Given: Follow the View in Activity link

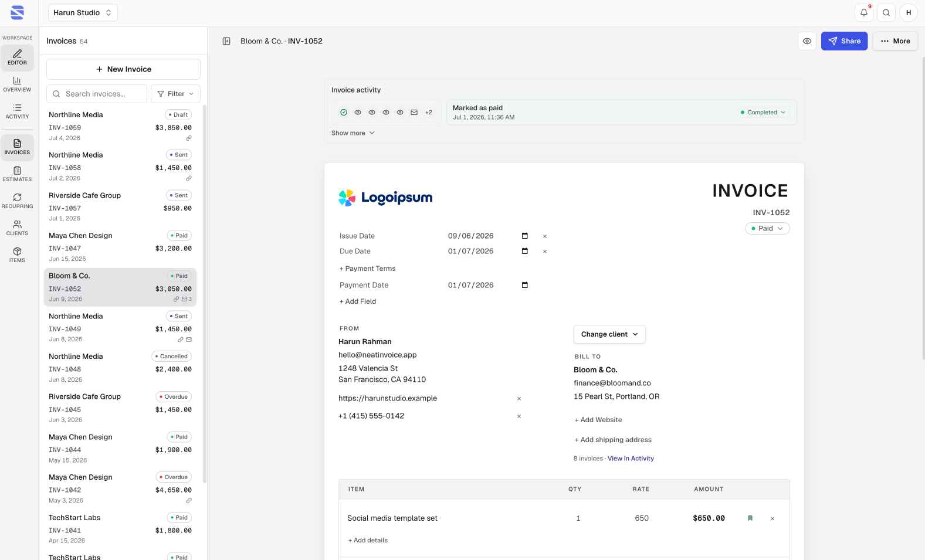Looking at the screenshot, I should (631, 459).
